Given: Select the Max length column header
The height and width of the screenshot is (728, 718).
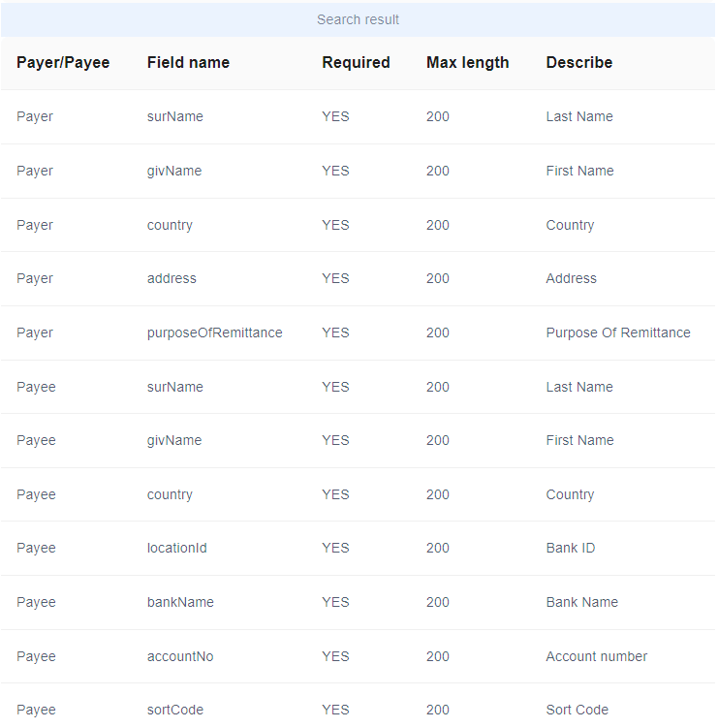Looking at the screenshot, I should coord(467,63).
